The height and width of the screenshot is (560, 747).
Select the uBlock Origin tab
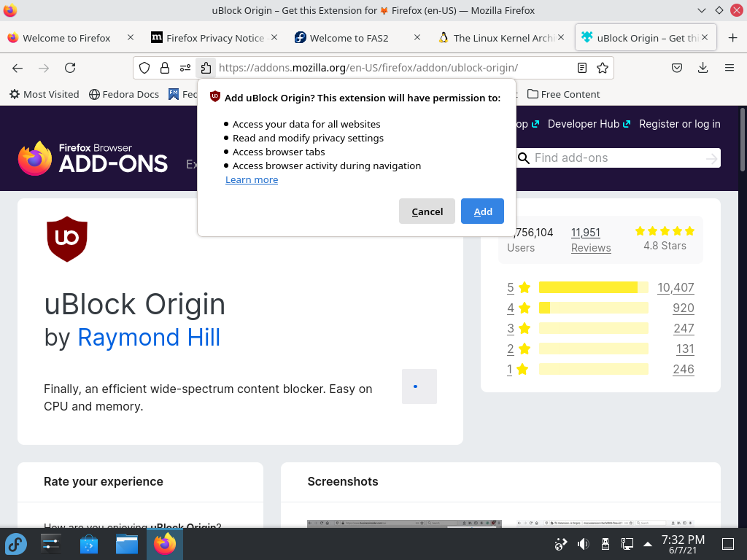point(646,38)
